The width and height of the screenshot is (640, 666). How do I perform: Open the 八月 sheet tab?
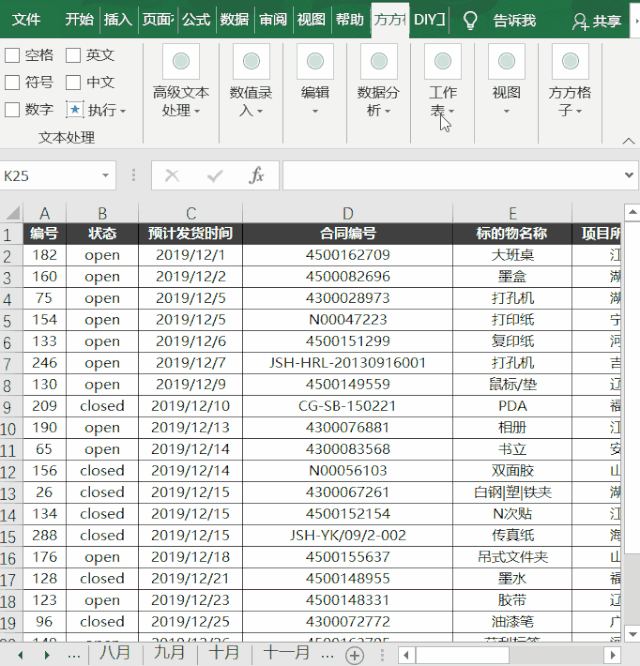[x=115, y=653]
